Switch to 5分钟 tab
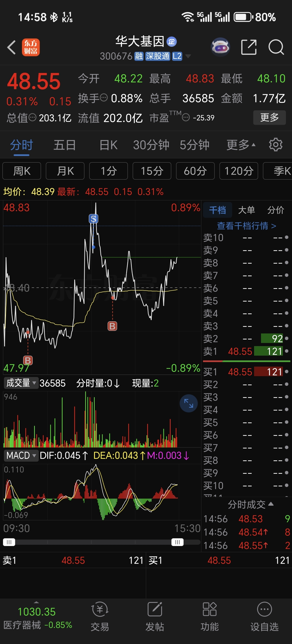This screenshot has height=644, width=292. coord(194,145)
